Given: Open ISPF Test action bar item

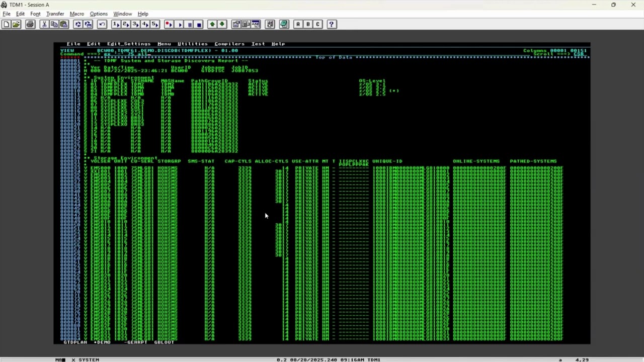Looking at the screenshot, I should 258,44.
